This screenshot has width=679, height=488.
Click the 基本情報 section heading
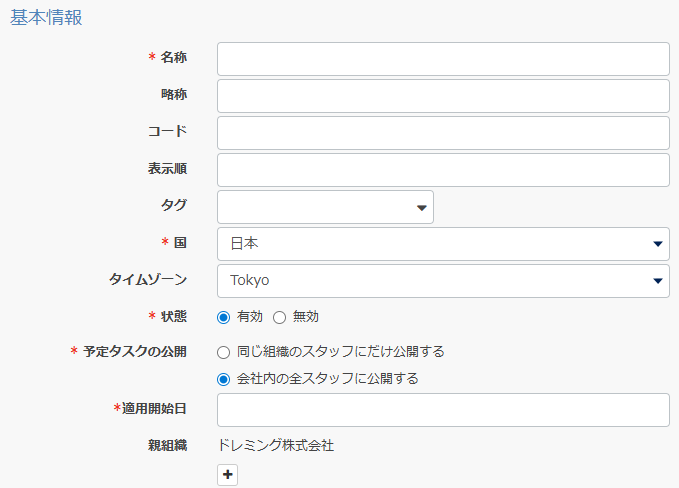click(46, 18)
